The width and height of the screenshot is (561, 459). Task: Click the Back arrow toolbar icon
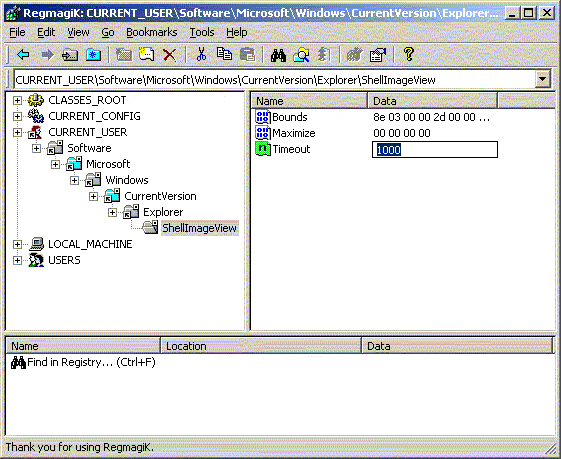[24, 55]
